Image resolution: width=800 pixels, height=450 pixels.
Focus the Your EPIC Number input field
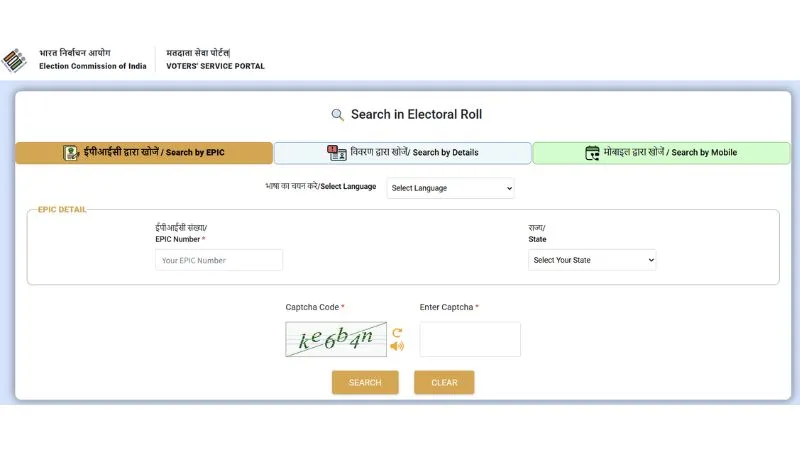click(x=219, y=260)
